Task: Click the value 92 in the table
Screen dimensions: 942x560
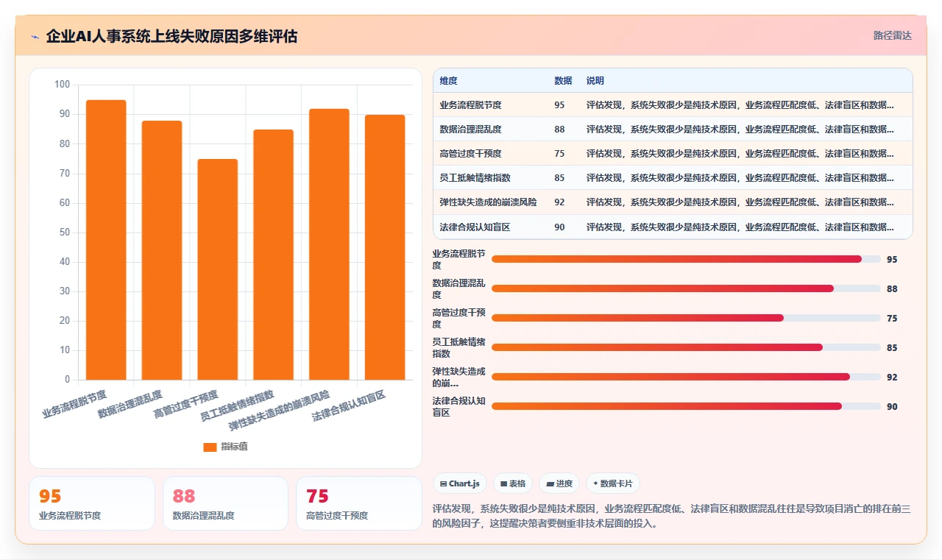Action: tap(559, 202)
